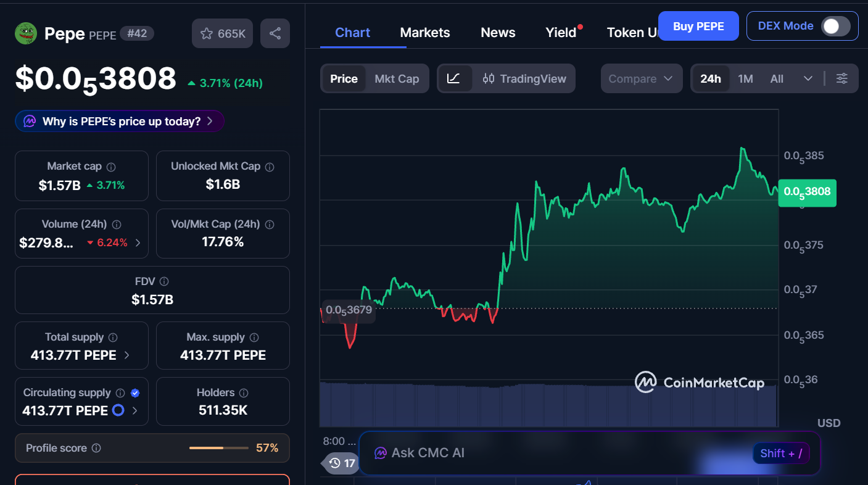Viewport: 868px width, 485px height.
Task: Switch to TradingView candlestick chart icon
Action: (489, 78)
